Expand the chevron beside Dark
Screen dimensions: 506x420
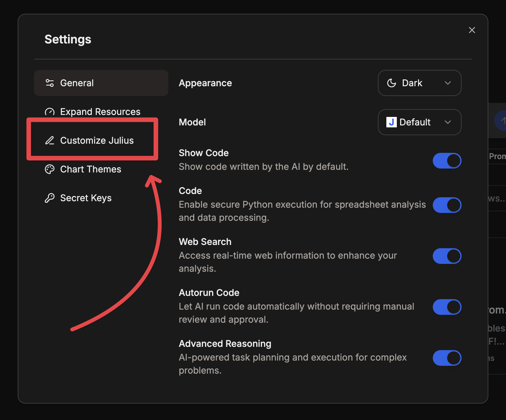(x=448, y=83)
